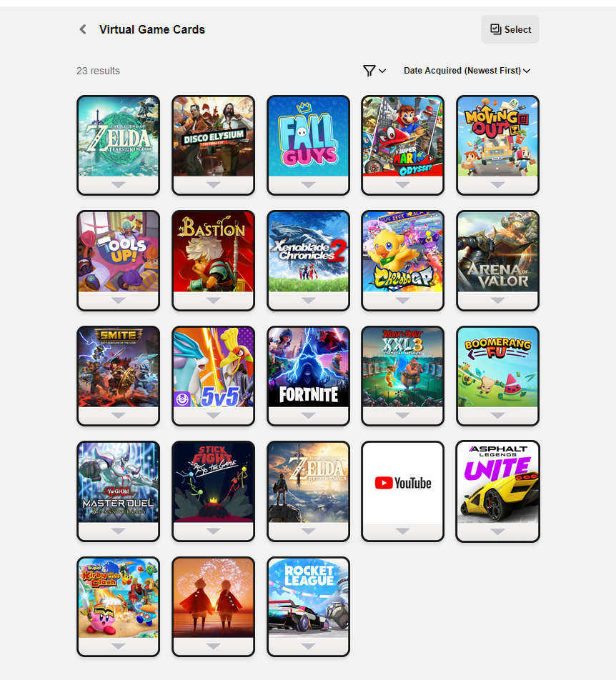Open the Rocket League game card
The height and width of the screenshot is (680, 616).
tap(308, 598)
